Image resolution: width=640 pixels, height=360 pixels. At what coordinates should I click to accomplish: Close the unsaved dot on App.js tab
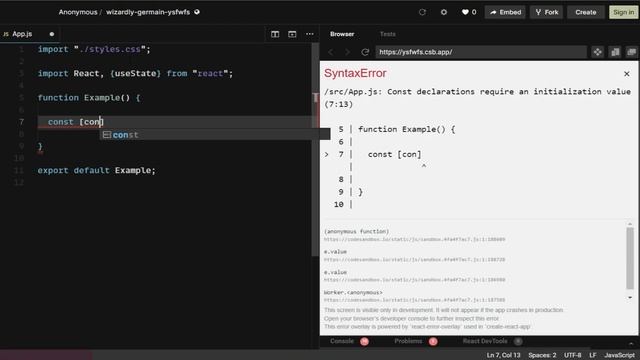[52, 34]
